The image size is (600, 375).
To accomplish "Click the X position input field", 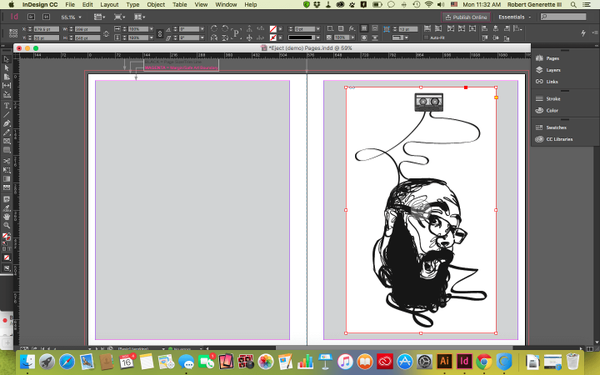I will (46, 29).
